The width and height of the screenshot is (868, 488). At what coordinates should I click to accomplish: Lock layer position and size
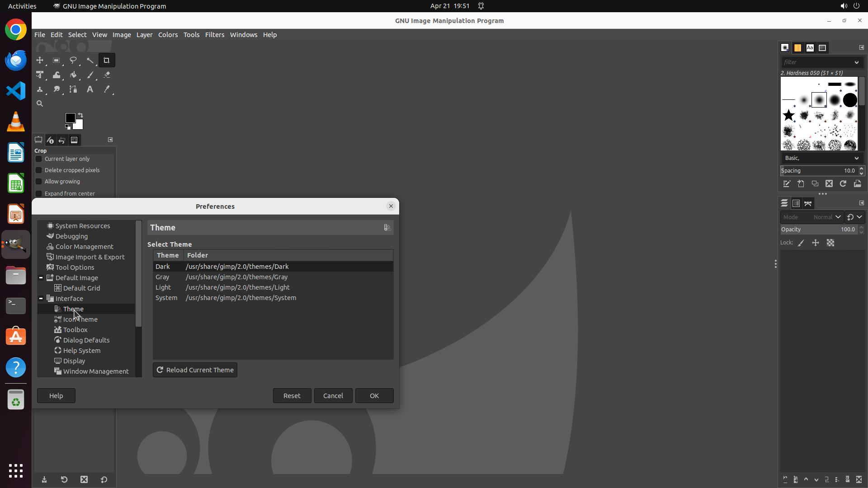coord(816,243)
